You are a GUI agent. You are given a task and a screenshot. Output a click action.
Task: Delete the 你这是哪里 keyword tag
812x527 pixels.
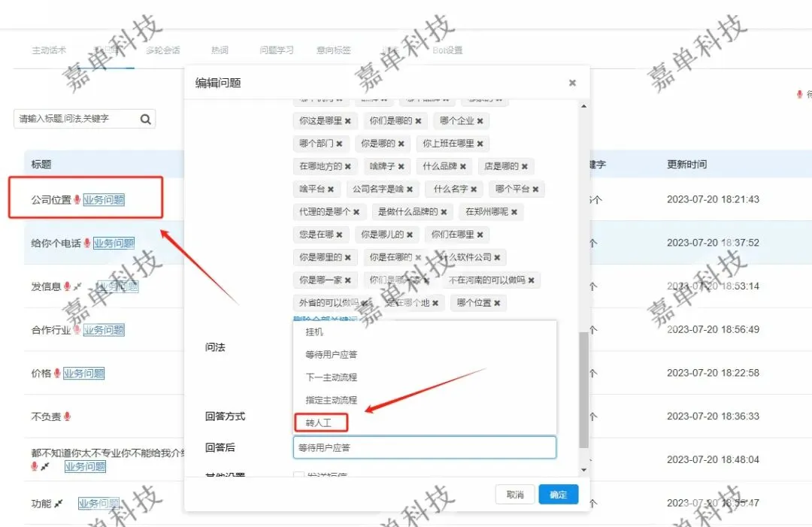click(348, 120)
